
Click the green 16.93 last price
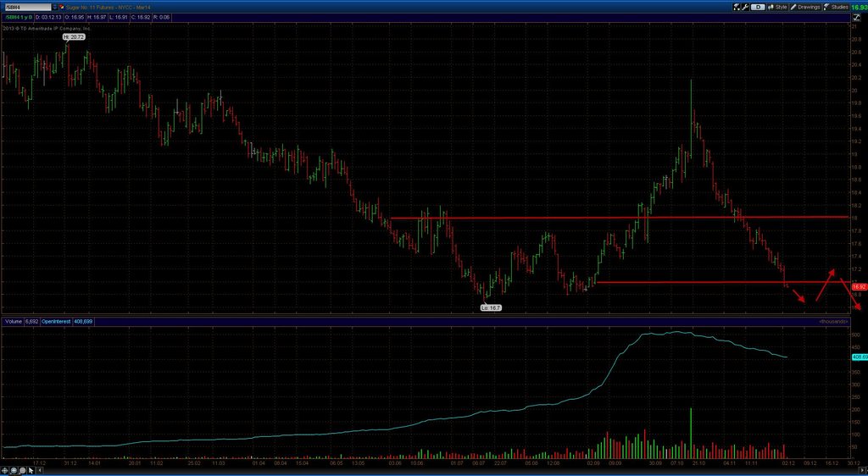(860, 7)
